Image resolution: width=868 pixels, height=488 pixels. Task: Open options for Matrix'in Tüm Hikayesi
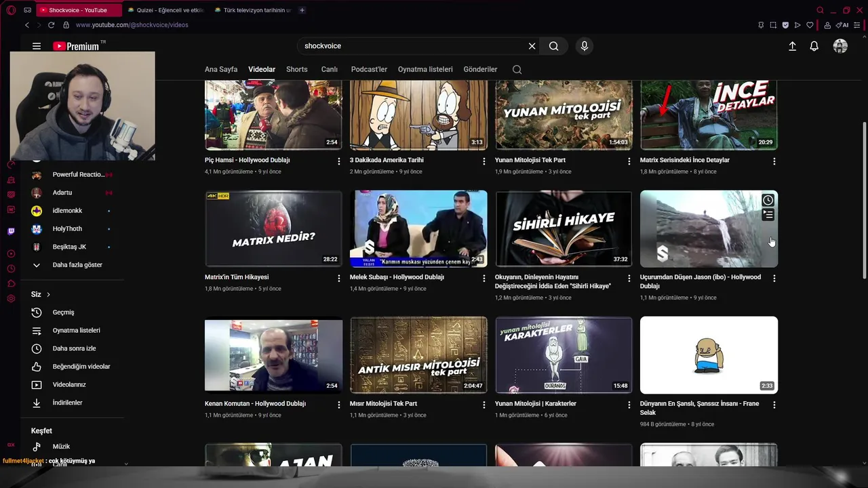click(x=339, y=279)
